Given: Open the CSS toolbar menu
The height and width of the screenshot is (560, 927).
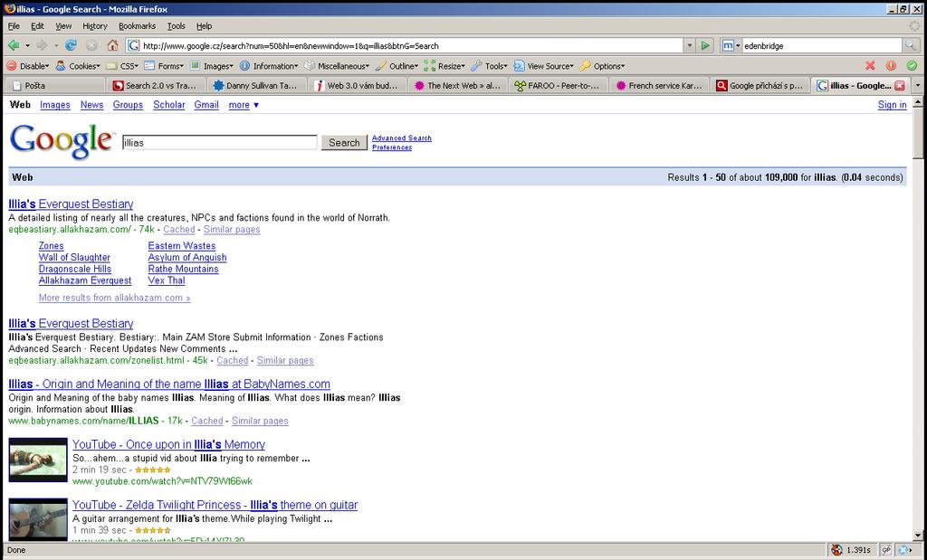Looking at the screenshot, I should 122,66.
